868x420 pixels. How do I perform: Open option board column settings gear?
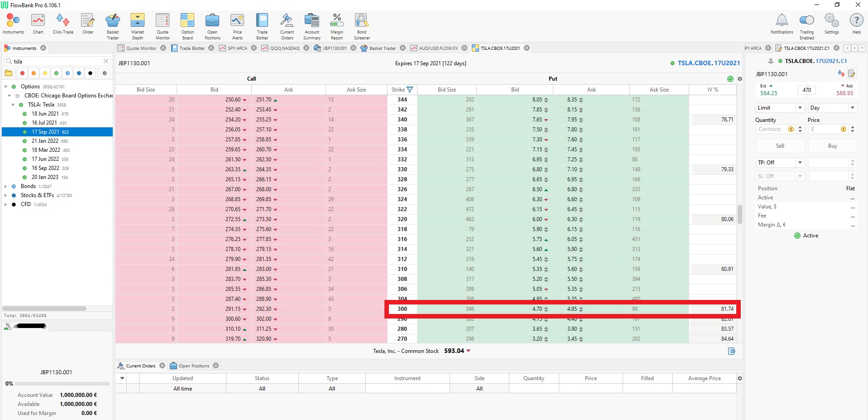click(740, 79)
